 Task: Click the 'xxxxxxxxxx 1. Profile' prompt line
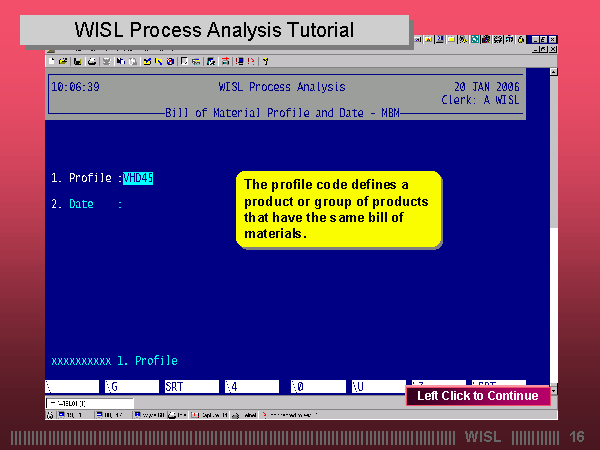pos(114,361)
